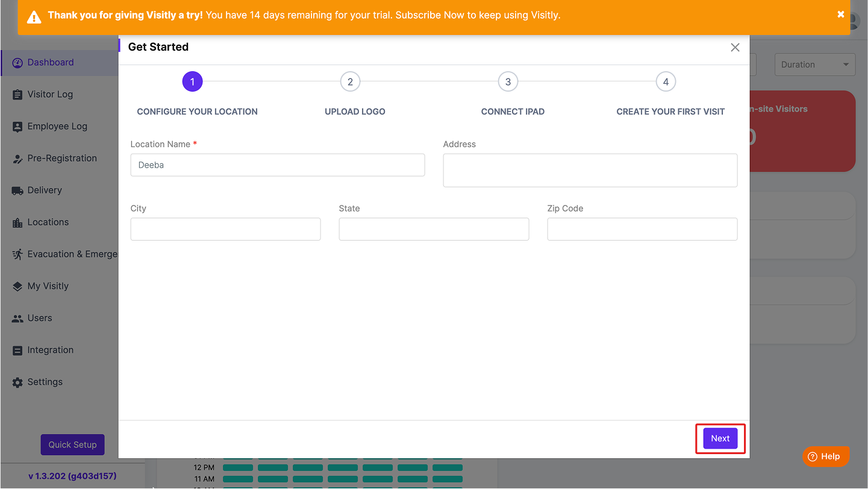Image resolution: width=868 pixels, height=489 pixels.
Task: Dismiss the orange trial banner
Action: (x=841, y=14)
